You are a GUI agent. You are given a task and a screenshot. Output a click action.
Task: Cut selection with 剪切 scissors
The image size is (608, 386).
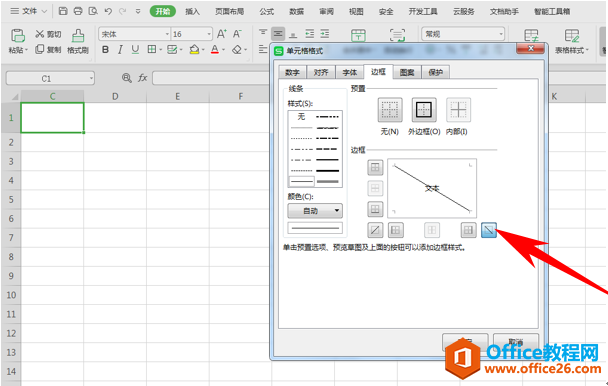coord(48,34)
